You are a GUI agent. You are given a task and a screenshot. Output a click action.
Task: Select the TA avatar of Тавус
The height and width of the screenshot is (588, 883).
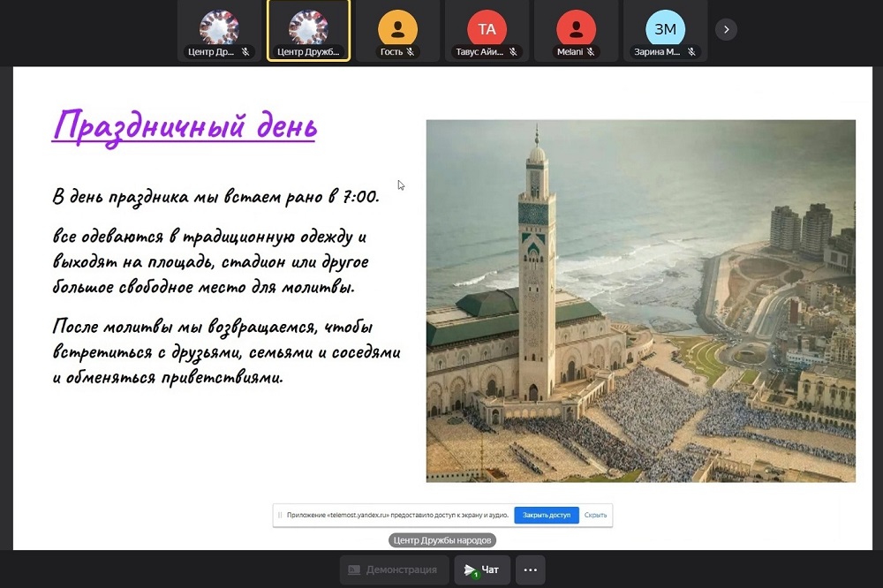pyautogui.click(x=487, y=28)
